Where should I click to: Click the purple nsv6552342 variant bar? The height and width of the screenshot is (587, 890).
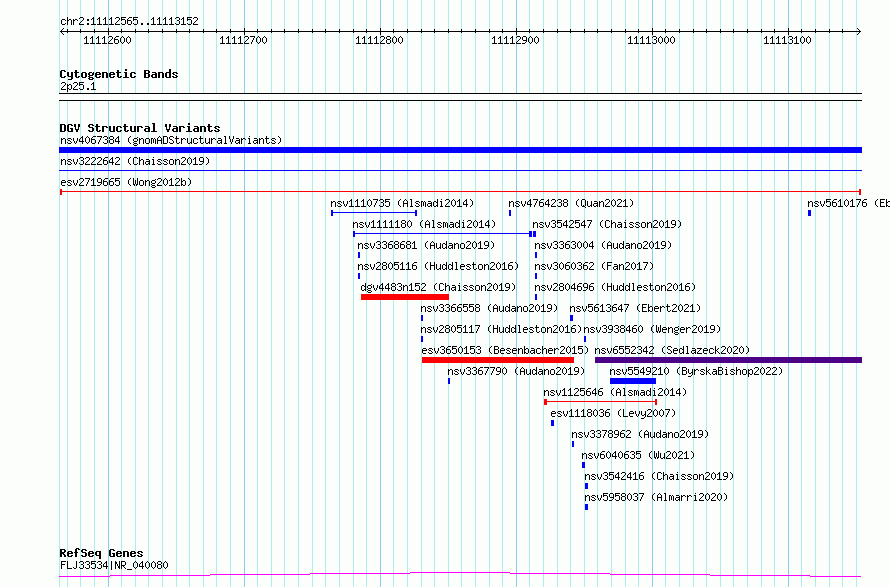click(x=728, y=360)
